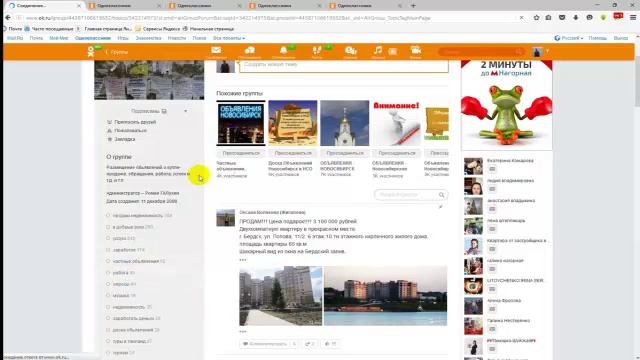Screen dimensions: 640x360
Task: Select the 'работа' tag filter
Action: pos(120,273)
